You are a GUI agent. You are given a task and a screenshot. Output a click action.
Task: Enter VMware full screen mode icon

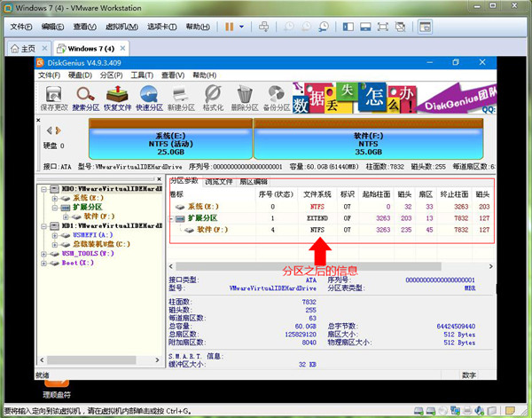383,27
